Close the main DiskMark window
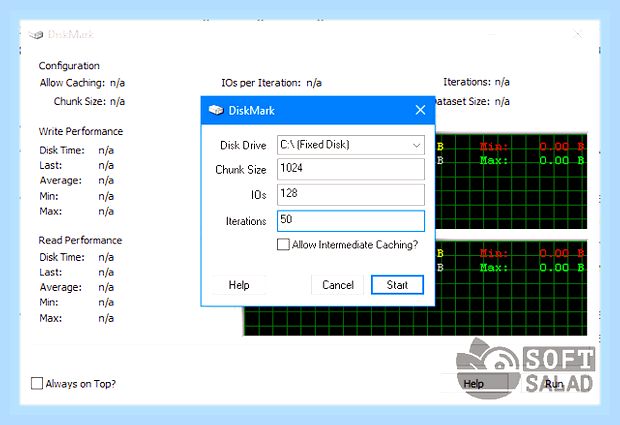The width and height of the screenshot is (620, 425). pos(578,34)
